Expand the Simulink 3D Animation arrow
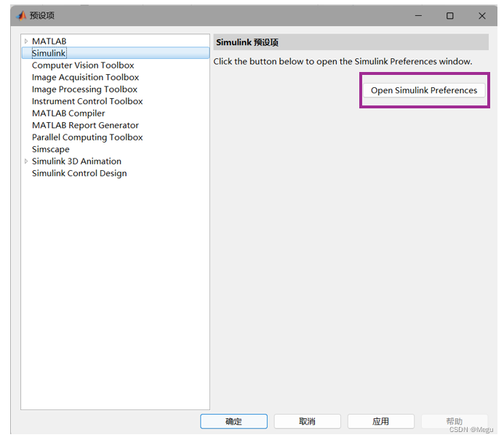The height and width of the screenshot is (440, 504). click(x=26, y=161)
